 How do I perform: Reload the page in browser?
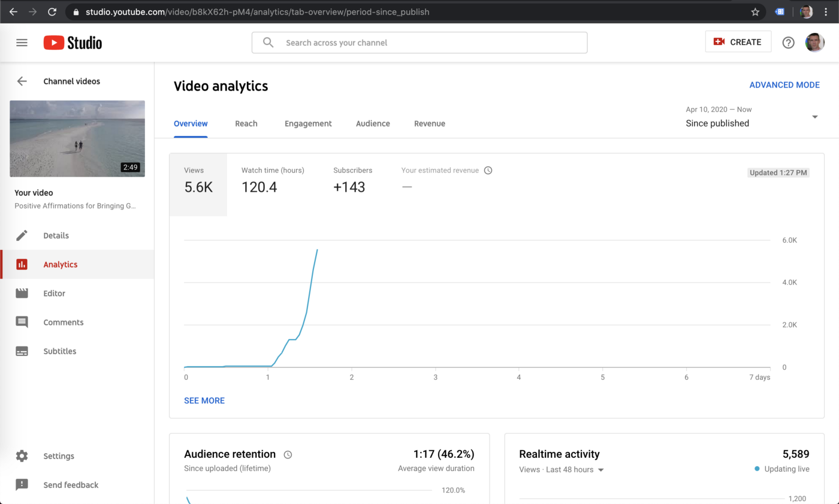52,12
